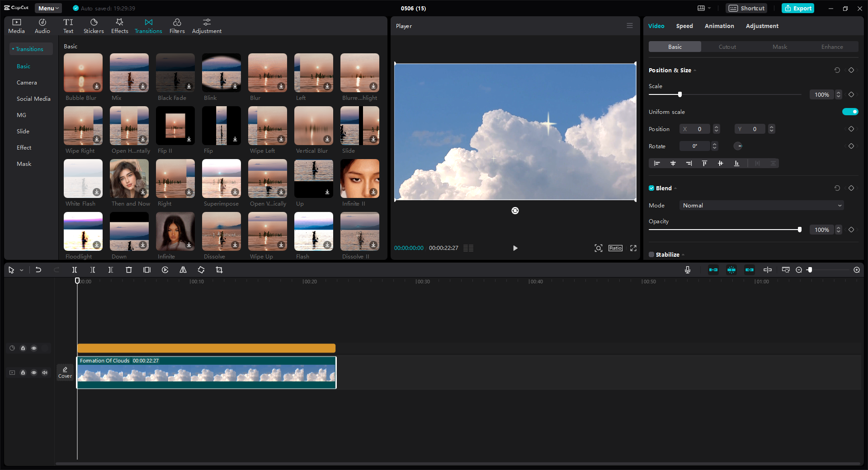Viewport: 868px width, 470px height.
Task: Select the Mirror tool in timeline toolbar
Action: tap(183, 270)
